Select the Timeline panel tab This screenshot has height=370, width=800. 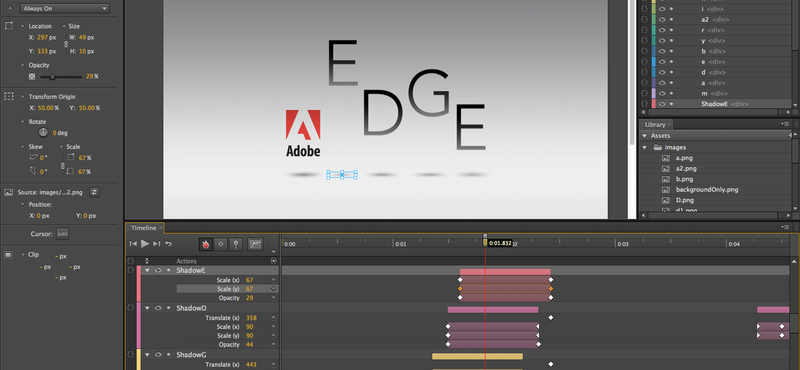(143, 228)
